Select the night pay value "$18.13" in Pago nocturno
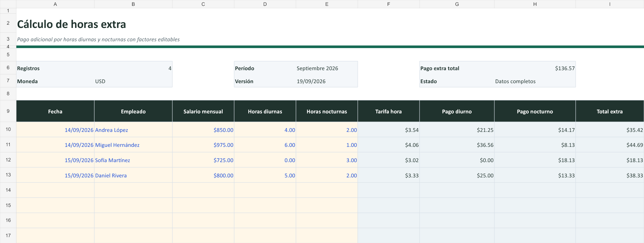644x243 pixels. [x=535, y=160]
